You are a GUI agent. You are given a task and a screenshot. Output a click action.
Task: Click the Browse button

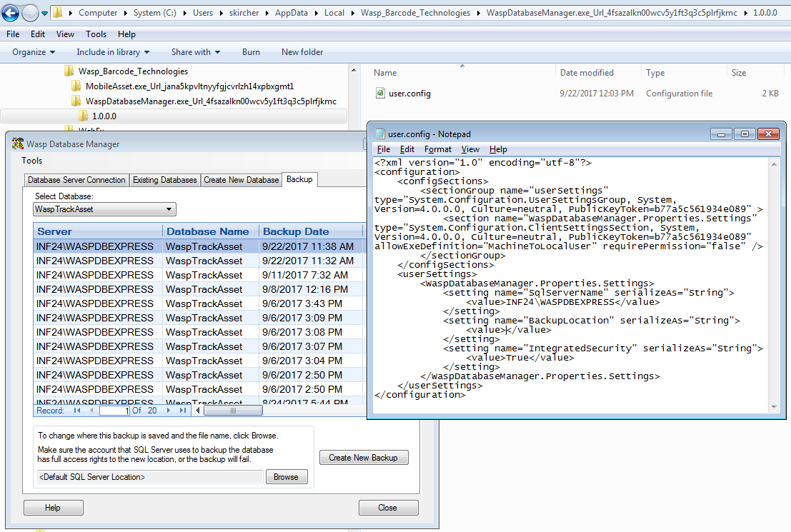(287, 477)
